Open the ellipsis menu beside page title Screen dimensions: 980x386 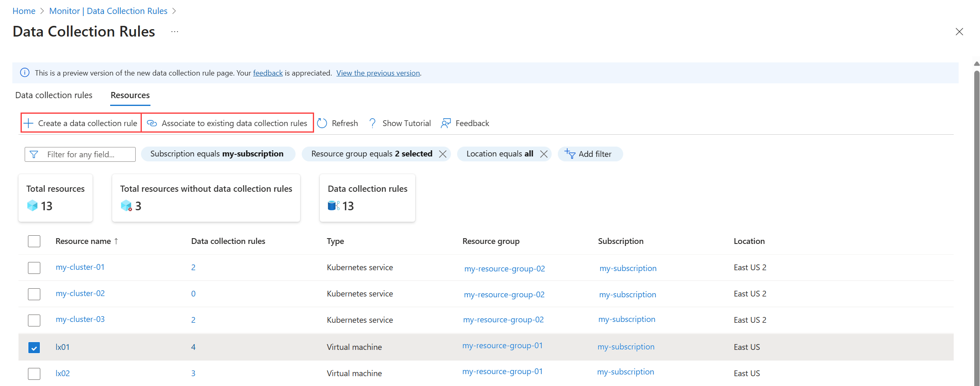pyautogui.click(x=175, y=32)
